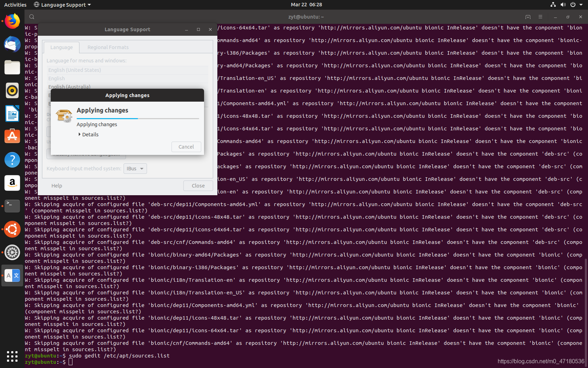
Task: Switch to Terminal via the dock icon
Action: (x=12, y=206)
